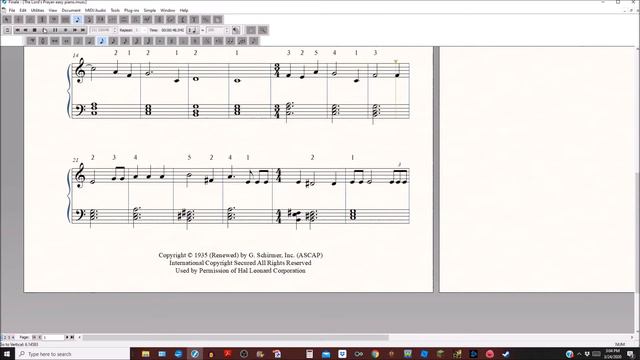This screenshot has width=640, height=360.
Task: Stop playback with the square button
Action: (35, 30)
